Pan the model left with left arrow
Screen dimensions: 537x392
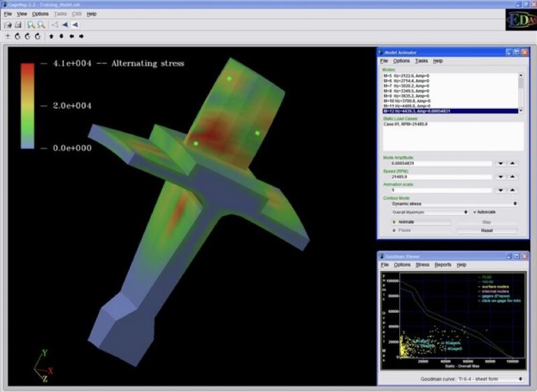71,36
